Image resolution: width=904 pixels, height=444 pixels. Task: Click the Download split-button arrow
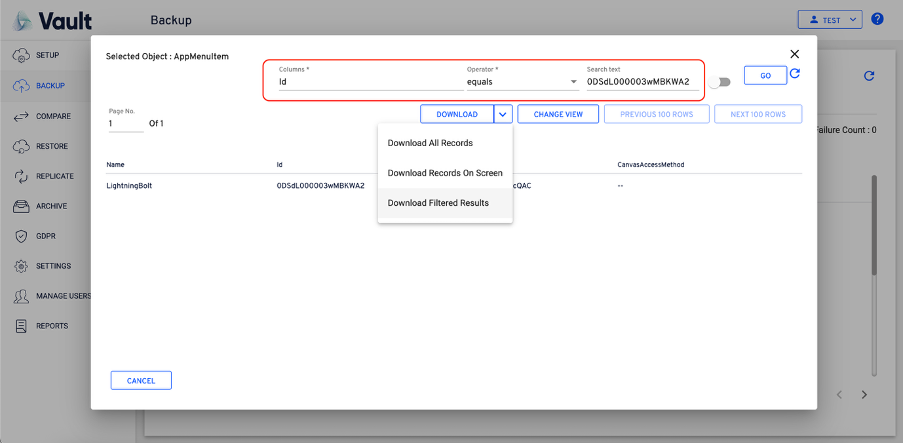pyautogui.click(x=503, y=114)
